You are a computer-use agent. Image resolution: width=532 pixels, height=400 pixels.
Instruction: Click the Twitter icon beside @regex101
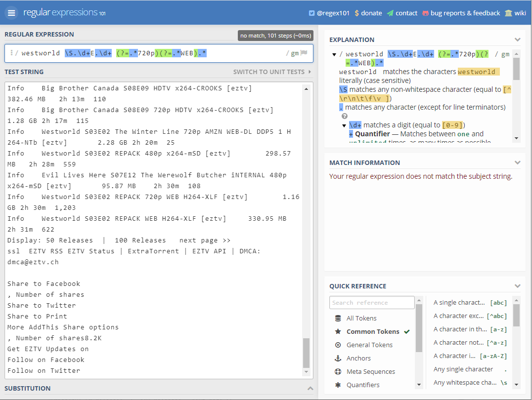tap(311, 13)
